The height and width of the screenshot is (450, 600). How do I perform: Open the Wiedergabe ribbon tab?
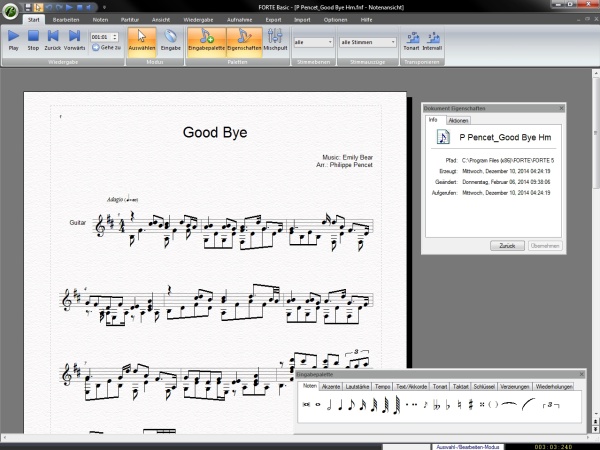tap(198, 20)
